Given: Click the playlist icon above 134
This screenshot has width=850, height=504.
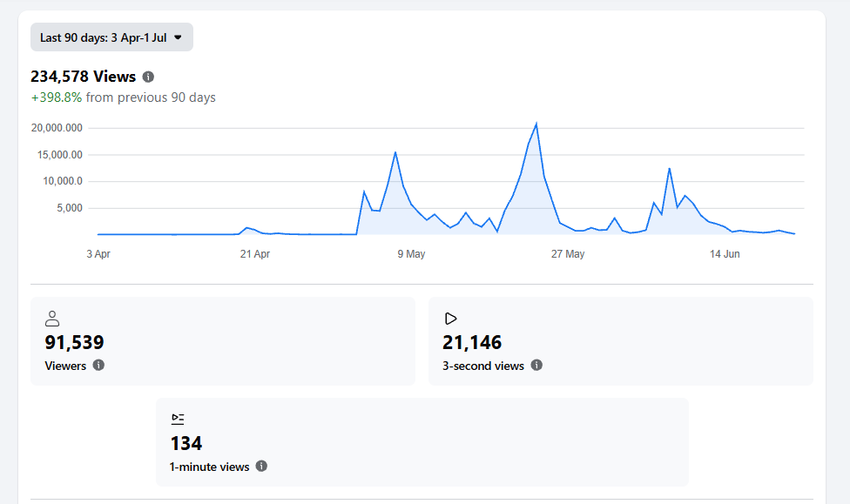Looking at the screenshot, I should [178, 419].
